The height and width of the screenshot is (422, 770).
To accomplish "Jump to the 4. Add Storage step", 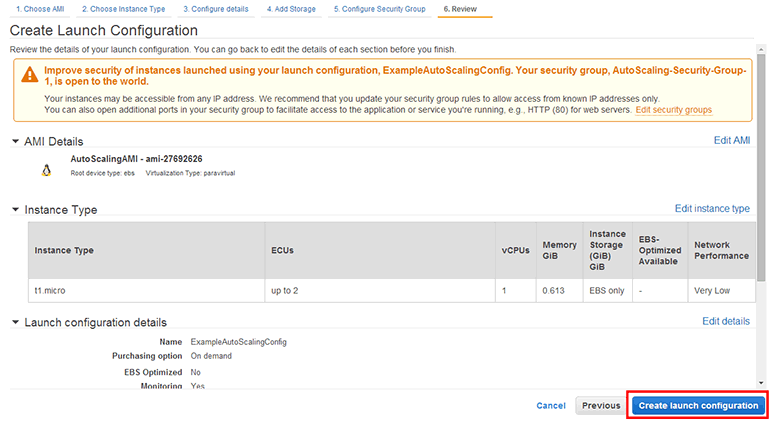I will [292, 9].
